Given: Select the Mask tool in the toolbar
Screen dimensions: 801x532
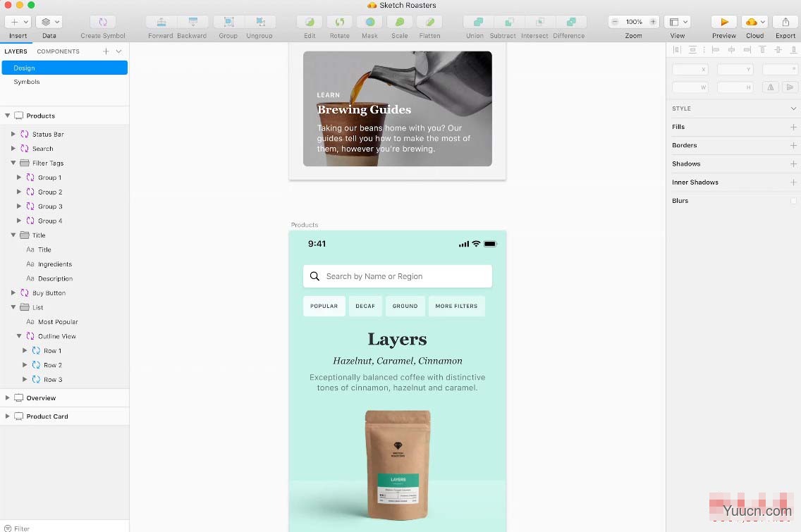Looking at the screenshot, I should (x=369, y=23).
